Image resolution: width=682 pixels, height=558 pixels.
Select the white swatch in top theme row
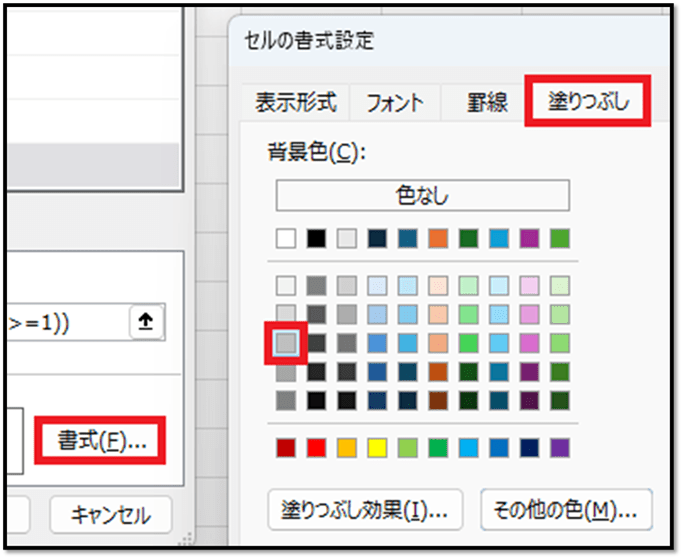pos(287,239)
